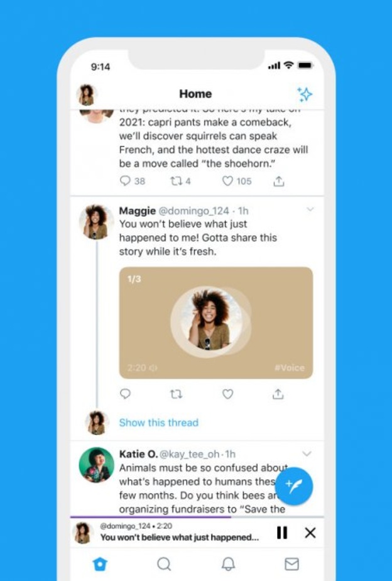
Task: Pause the playing voice tweet
Action: [282, 533]
